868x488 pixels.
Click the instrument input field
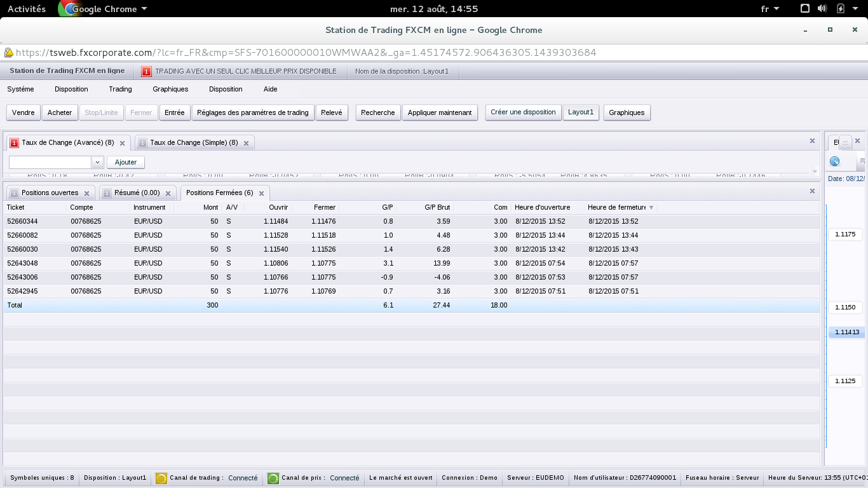click(50, 162)
